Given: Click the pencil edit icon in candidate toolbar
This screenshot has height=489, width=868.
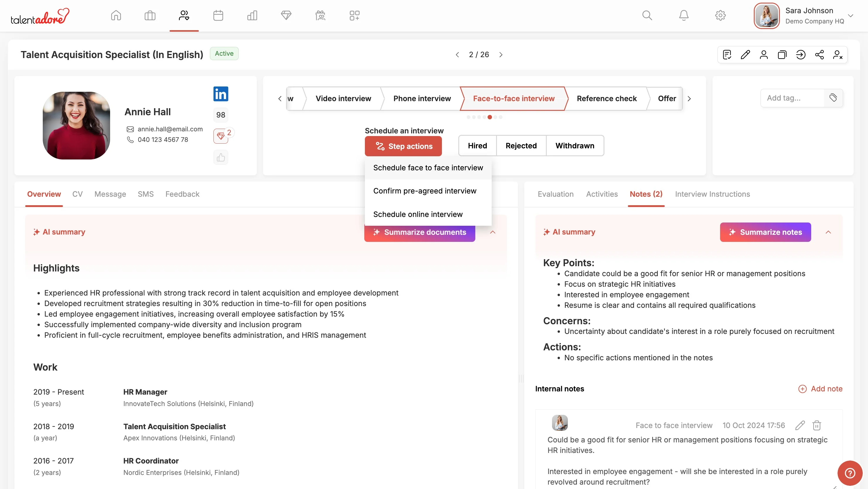Looking at the screenshot, I should 745,55.
